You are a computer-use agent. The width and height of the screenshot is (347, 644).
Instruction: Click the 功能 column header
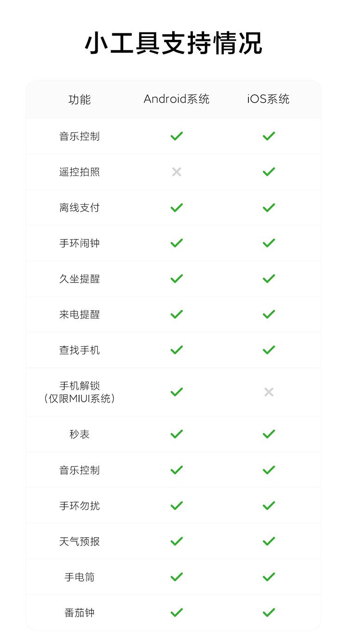click(80, 99)
